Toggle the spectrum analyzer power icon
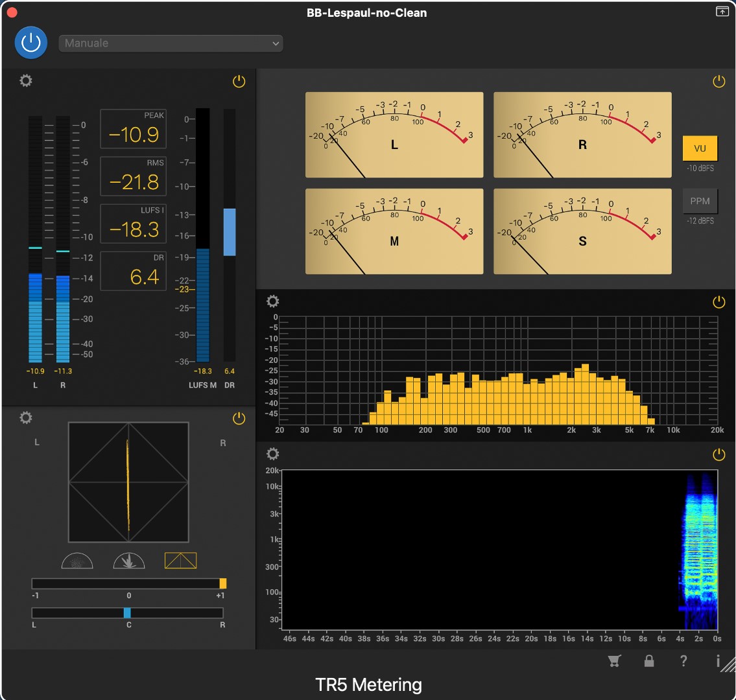The height and width of the screenshot is (700, 736). point(718,301)
